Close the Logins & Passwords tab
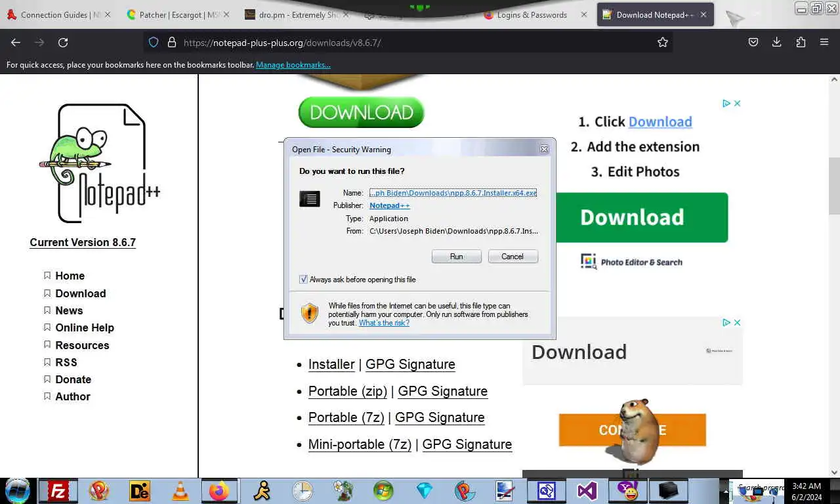Image resolution: width=840 pixels, height=504 pixels. click(583, 14)
